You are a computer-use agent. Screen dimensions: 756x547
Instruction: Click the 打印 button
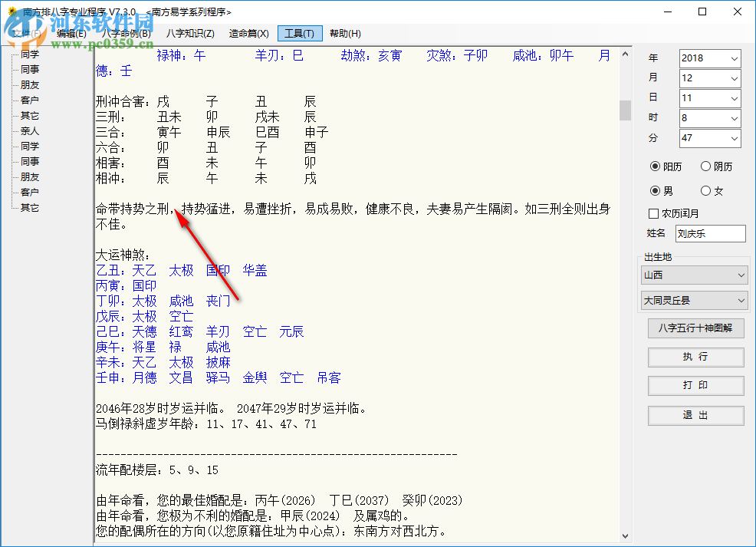695,386
